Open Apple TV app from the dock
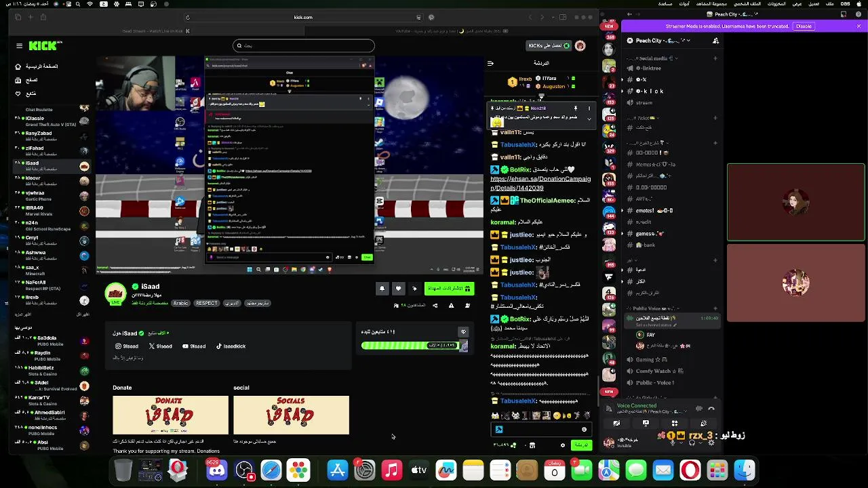 tap(419, 470)
